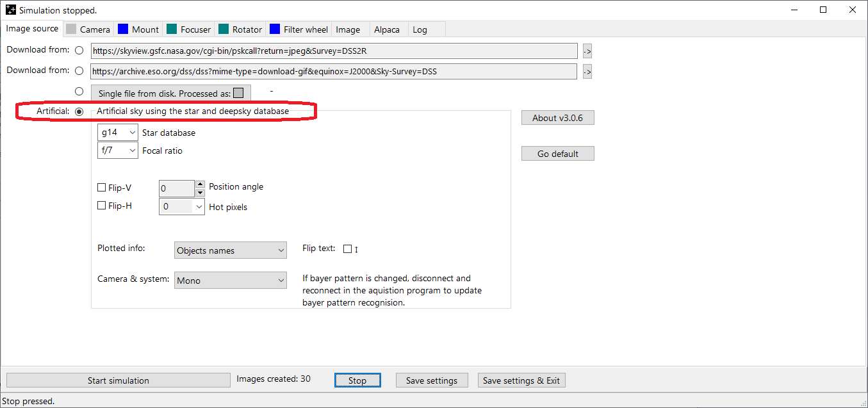Open the Filter wheel tab

[299, 29]
